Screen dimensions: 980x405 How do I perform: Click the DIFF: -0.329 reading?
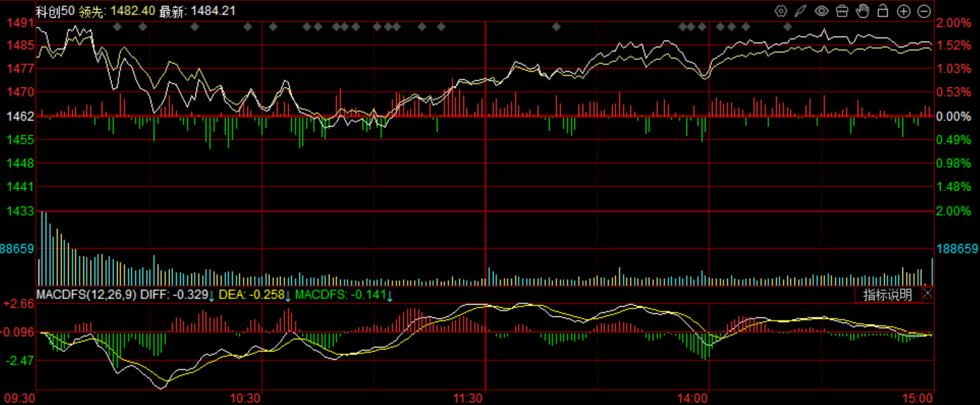[x=175, y=295]
